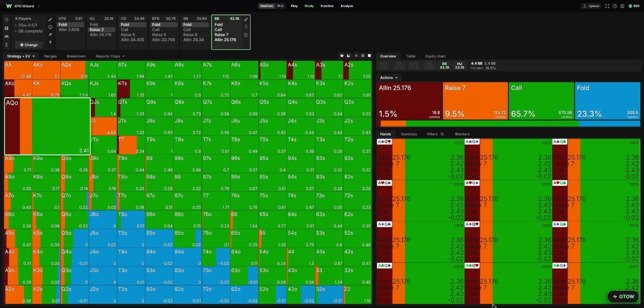The height and width of the screenshot is (308, 644).
Task: Click the chips icon beside SB complete
Action: 50,35
